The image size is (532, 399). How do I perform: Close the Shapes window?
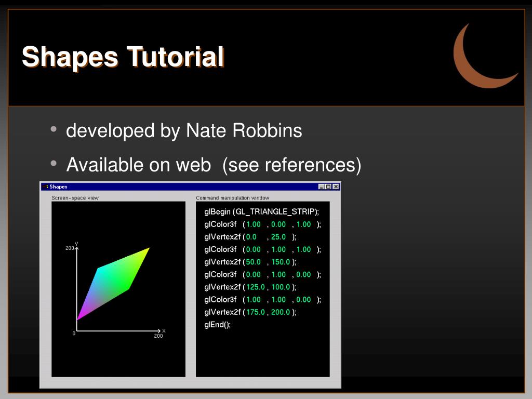coord(336,187)
